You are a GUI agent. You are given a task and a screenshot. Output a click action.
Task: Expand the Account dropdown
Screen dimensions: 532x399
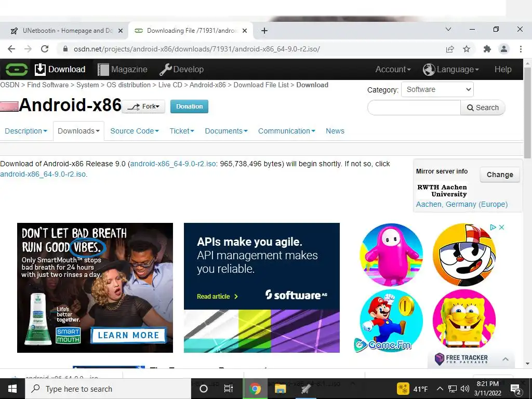pos(393,70)
